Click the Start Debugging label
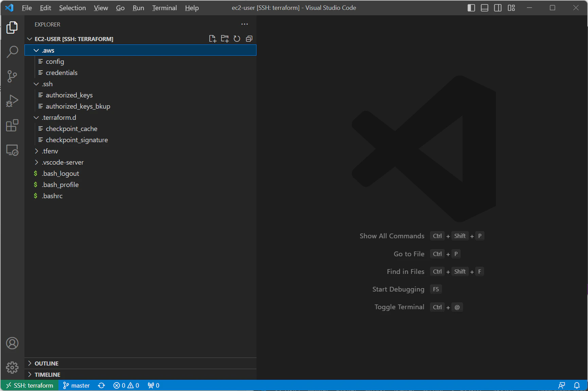 398,289
